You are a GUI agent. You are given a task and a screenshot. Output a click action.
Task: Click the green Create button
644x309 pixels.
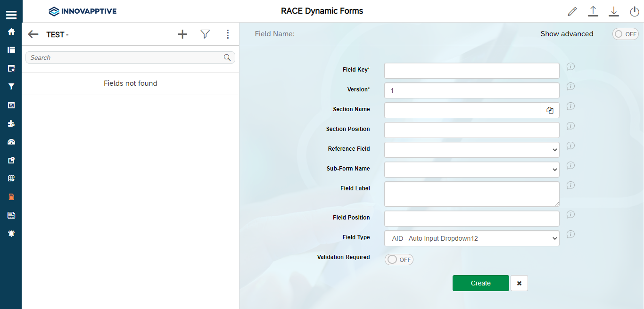[x=480, y=283]
